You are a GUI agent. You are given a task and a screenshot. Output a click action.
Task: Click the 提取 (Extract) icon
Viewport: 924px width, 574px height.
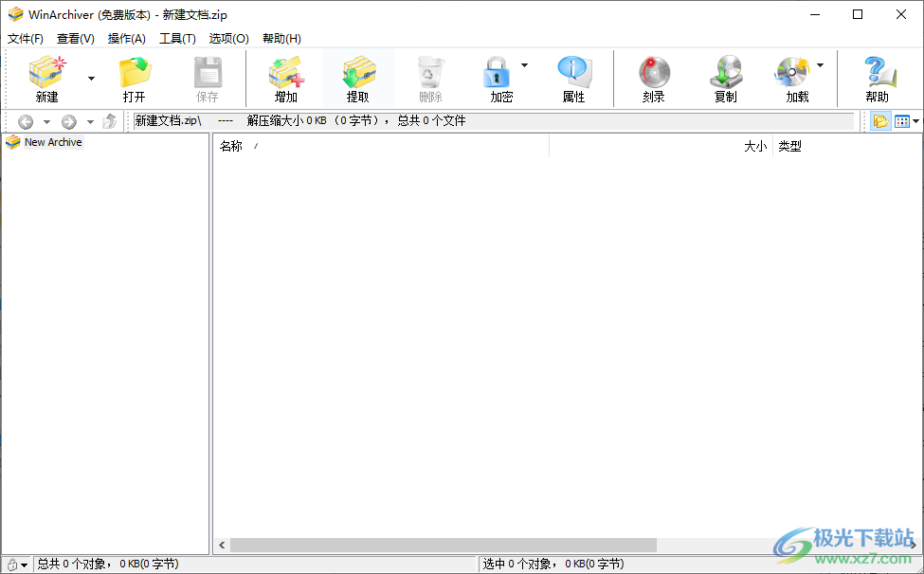tap(358, 72)
